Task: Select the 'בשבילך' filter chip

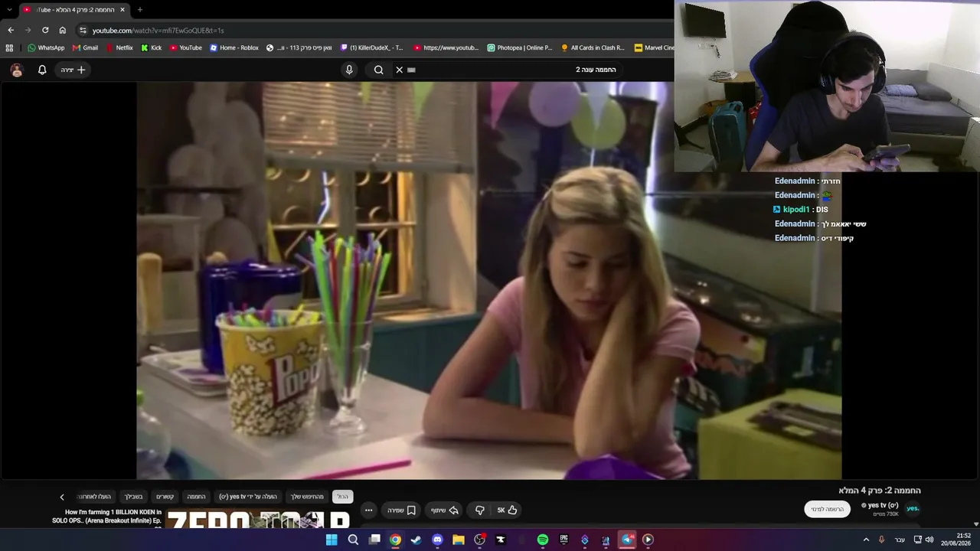Action: (134, 497)
